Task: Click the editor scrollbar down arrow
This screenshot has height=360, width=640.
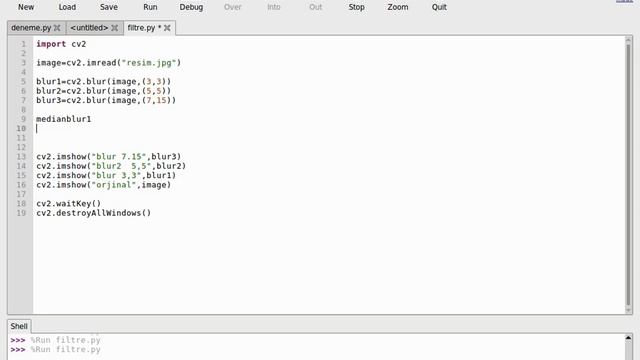Action: [629, 311]
